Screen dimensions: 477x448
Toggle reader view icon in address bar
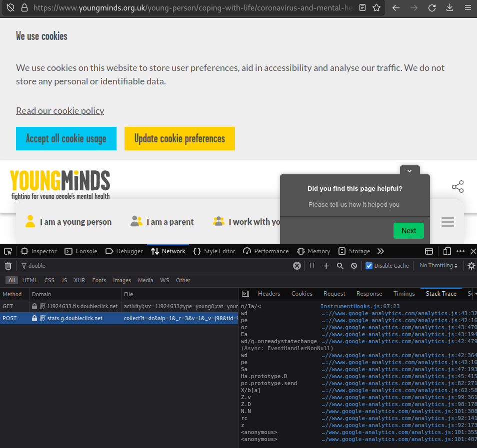(x=362, y=7)
